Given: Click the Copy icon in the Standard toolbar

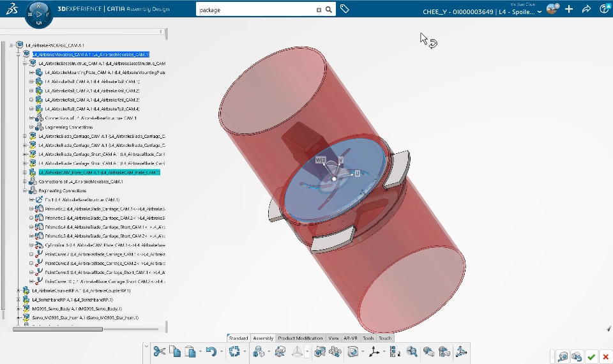Looking at the screenshot, I should 175,351.
